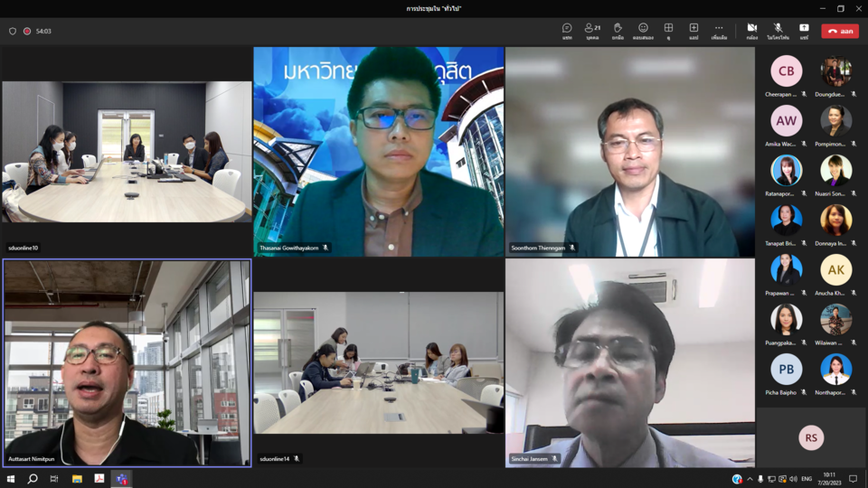Click the AK avatar for Anucha
Viewport: 868px width, 488px height.
(x=835, y=269)
